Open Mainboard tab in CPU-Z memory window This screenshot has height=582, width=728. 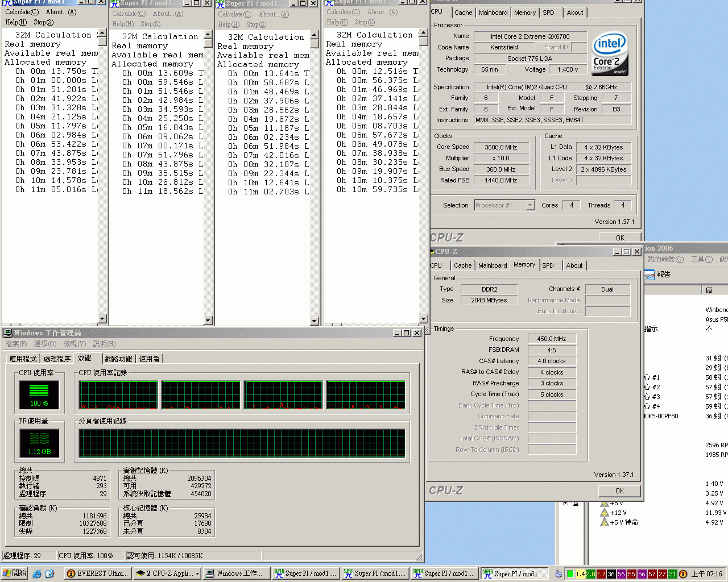(493, 265)
